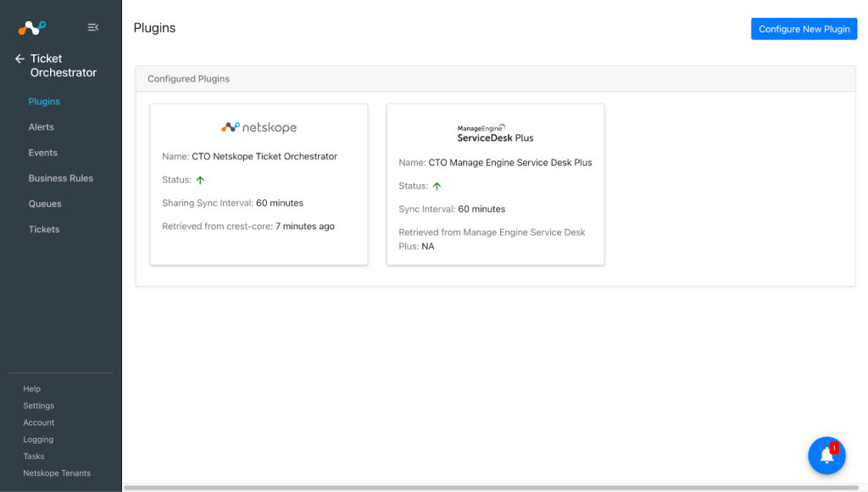
Task: Open the Queues section
Action: (x=45, y=204)
